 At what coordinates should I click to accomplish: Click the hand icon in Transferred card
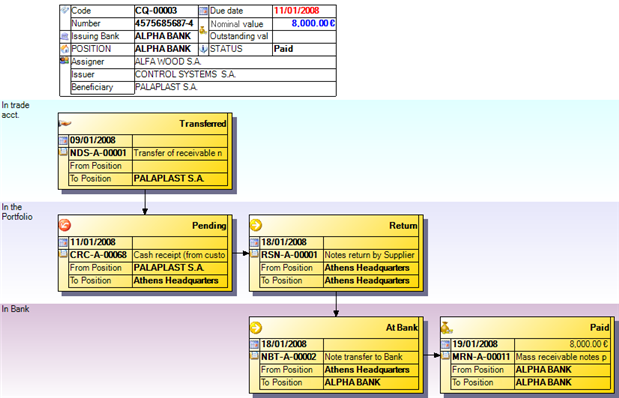pos(65,124)
